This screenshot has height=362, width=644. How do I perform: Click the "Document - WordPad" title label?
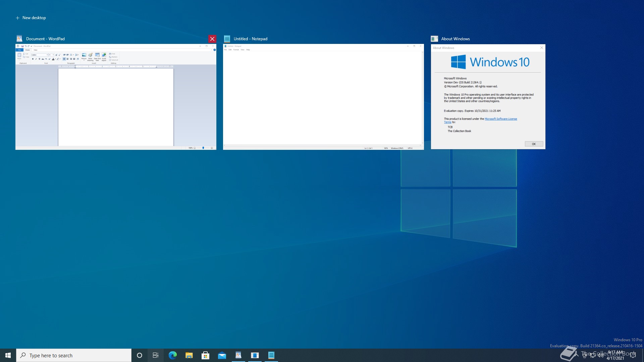[45, 39]
